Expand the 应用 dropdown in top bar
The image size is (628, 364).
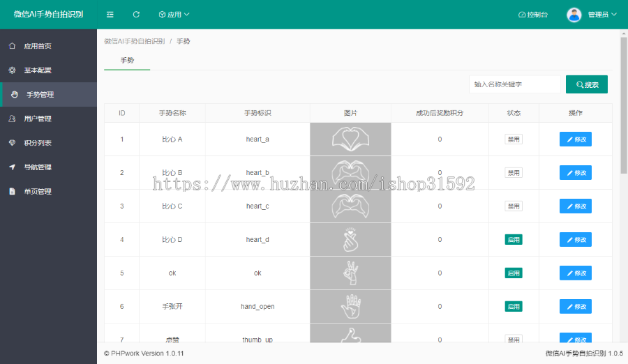click(174, 15)
